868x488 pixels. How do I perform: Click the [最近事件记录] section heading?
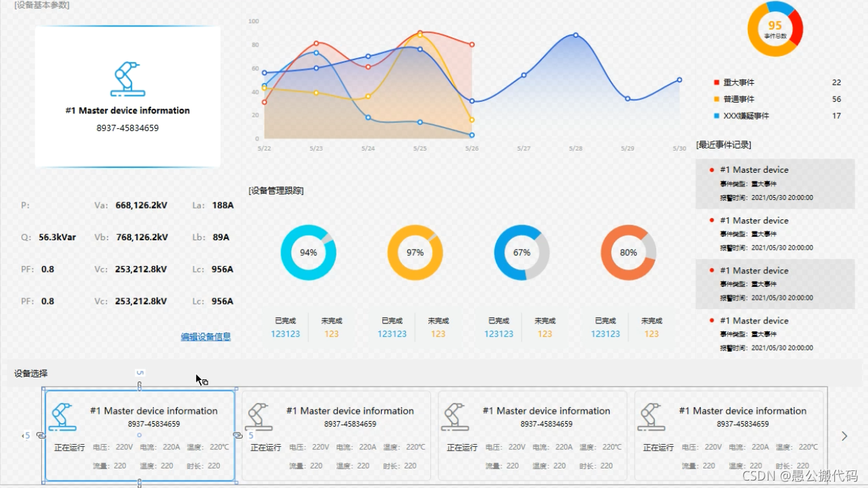[724, 145]
